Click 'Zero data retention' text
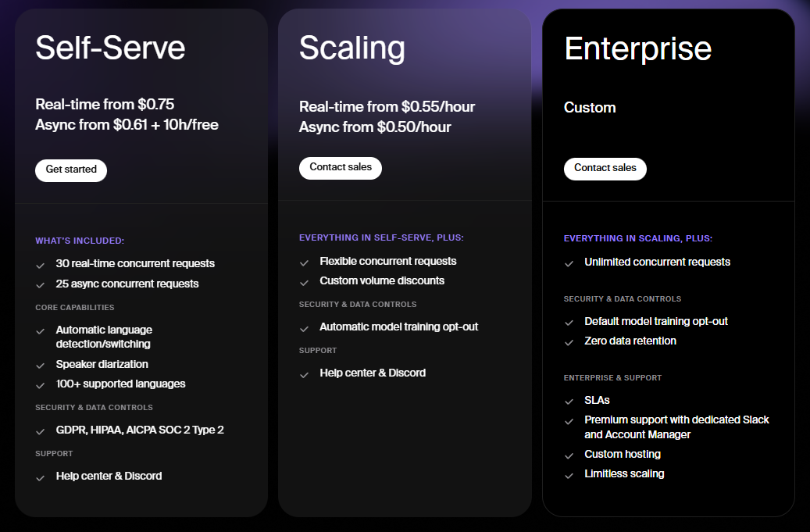 click(630, 341)
